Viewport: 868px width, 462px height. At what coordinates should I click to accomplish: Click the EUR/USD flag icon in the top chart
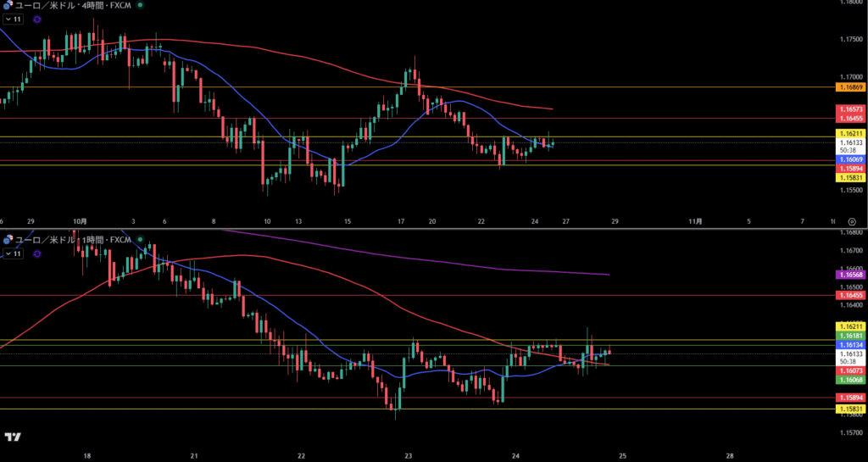coord(7,5)
